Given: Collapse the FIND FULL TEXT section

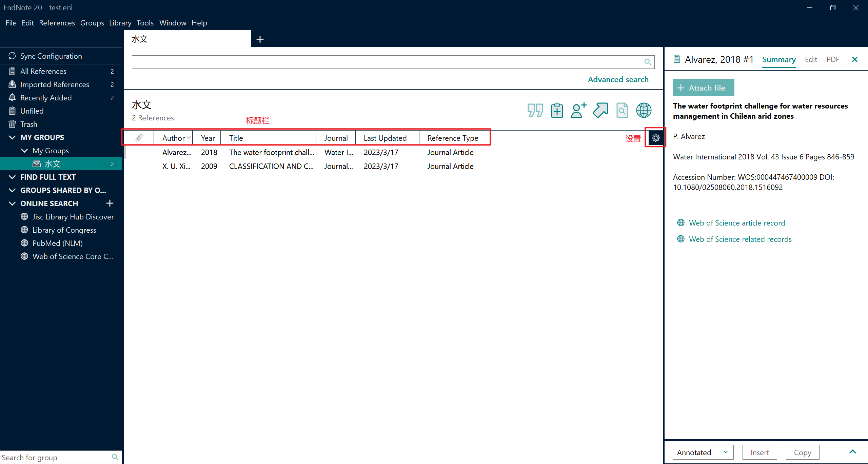Looking at the screenshot, I should (12, 177).
